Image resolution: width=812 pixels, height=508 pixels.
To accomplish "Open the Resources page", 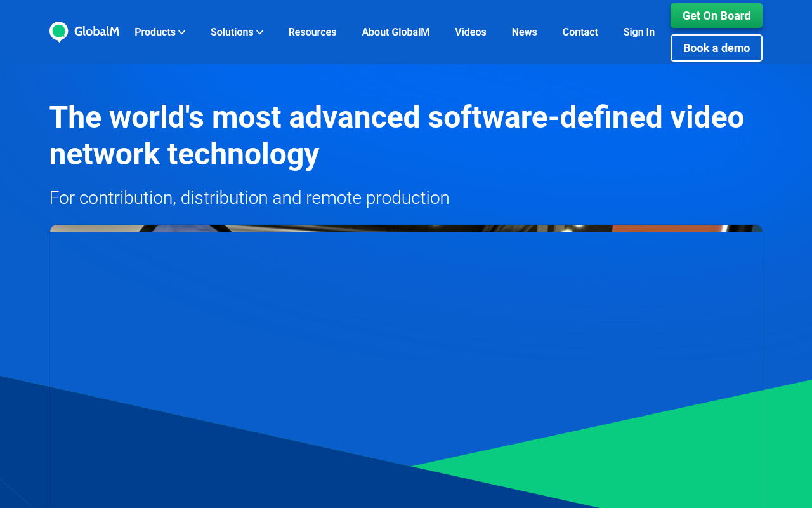I will tap(312, 32).
